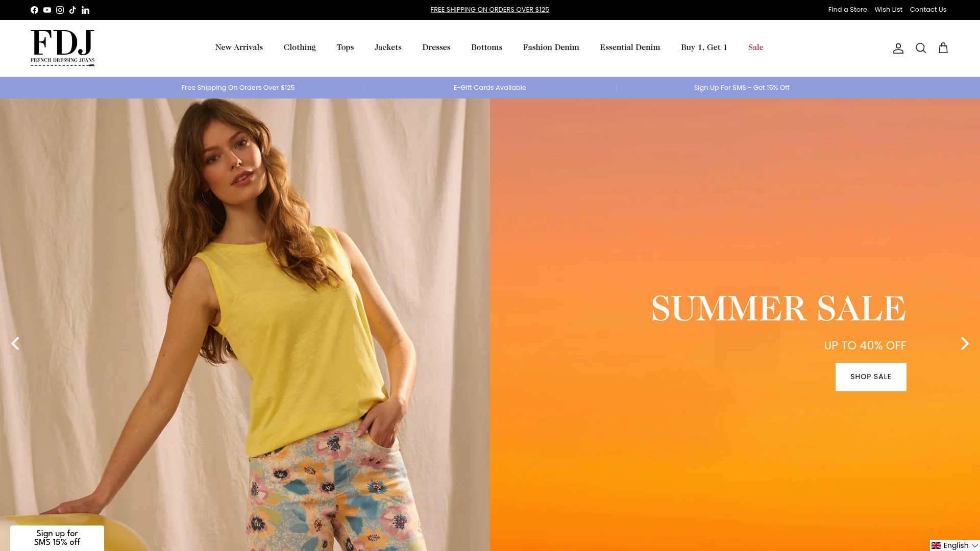Open the Essential Denim menu

pyautogui.click(x=630, y=47)
